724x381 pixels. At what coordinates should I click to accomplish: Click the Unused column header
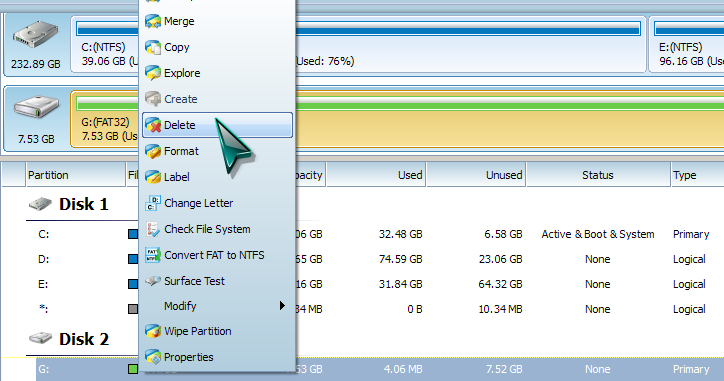476,175
